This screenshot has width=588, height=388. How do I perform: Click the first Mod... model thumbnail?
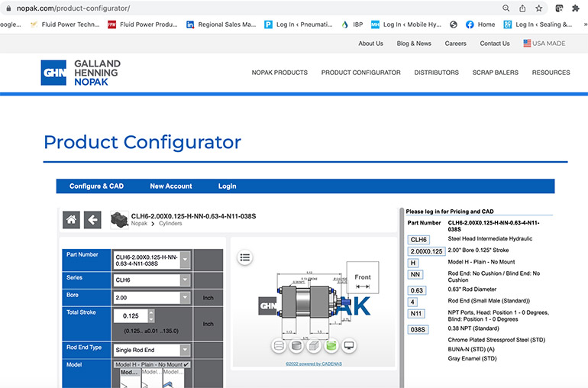click(x=130, y=378)
